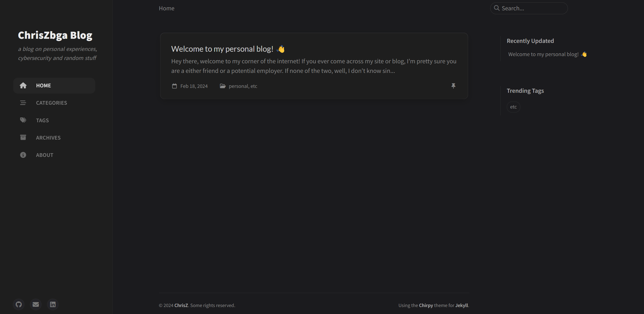644x314 pixels.
Task: Open the ABOUT page
Action: point(45,155)
